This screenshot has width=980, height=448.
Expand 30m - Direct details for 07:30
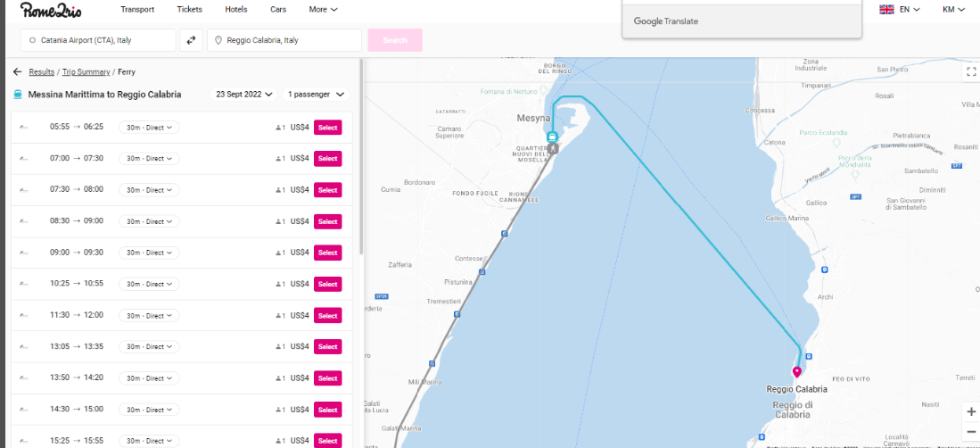149,190
